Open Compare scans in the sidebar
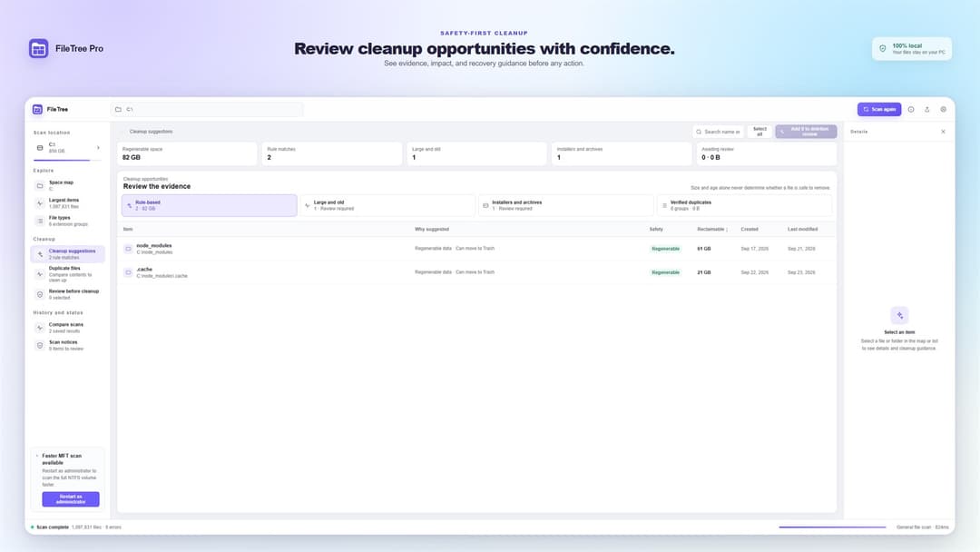 (x=67, y=328)
